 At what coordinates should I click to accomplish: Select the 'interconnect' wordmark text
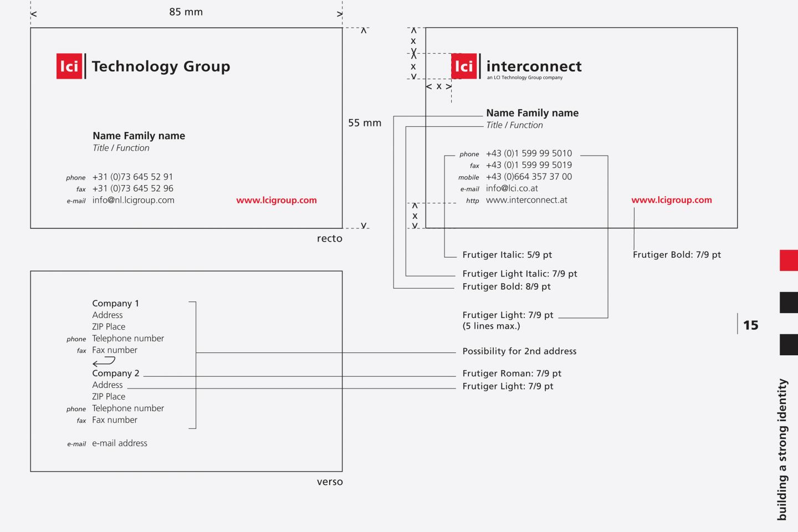(x=534, y=66)
